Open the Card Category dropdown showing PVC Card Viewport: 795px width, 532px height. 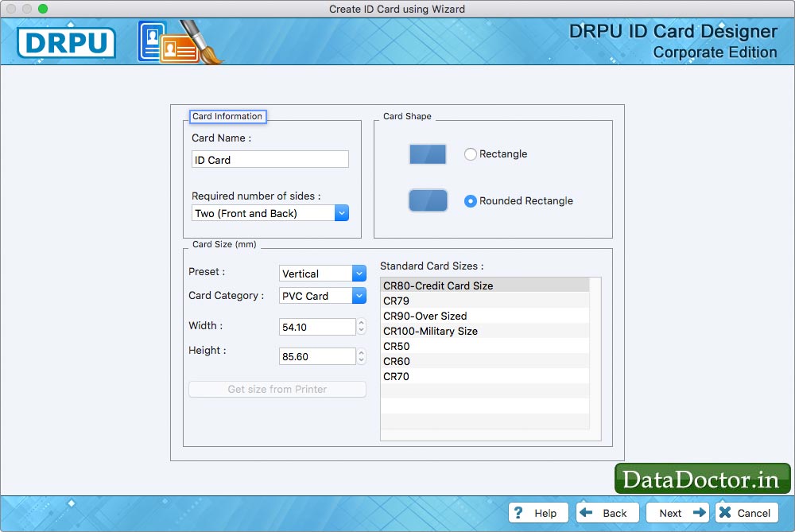323,296
